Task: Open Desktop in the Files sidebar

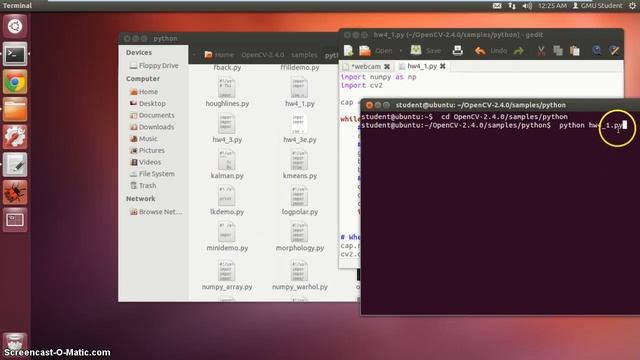Action: click(148, 104)
